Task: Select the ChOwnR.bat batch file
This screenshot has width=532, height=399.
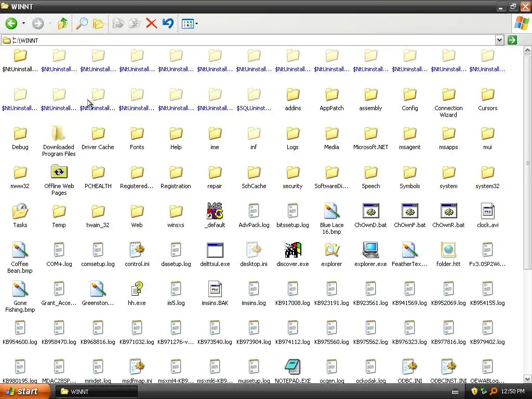Action: click(448, 216)
